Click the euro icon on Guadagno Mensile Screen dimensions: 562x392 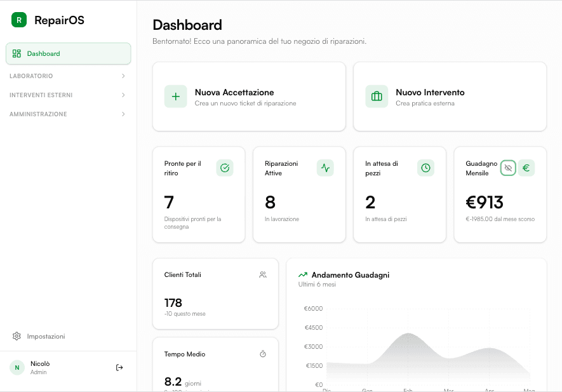[x=526, y=168]
